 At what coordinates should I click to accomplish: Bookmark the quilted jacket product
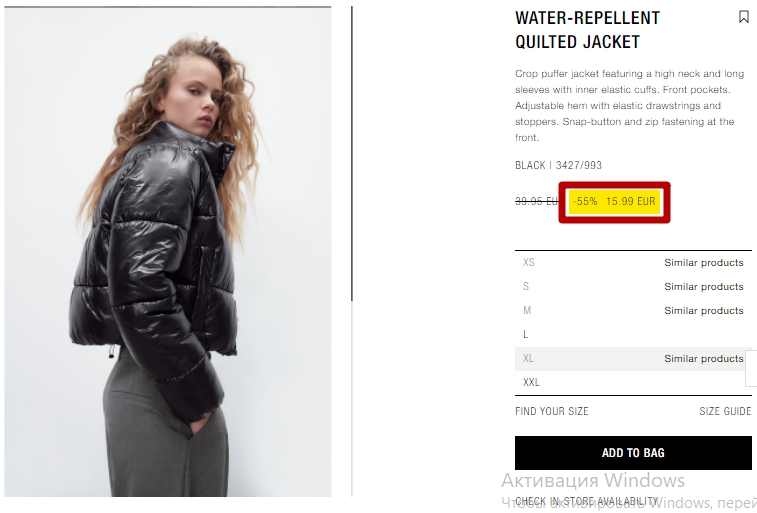point(743,17)
